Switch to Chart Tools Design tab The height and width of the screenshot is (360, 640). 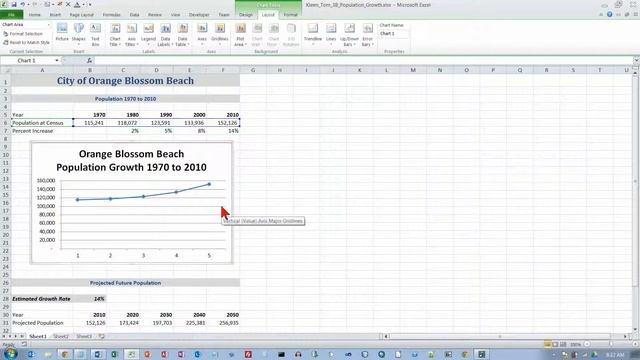(246, 15)
